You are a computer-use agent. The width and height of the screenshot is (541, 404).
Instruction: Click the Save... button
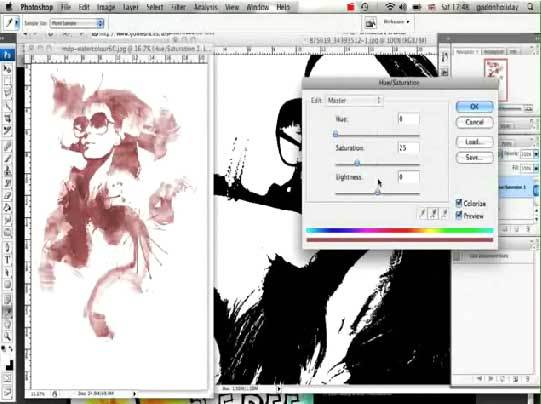point(474,157)
